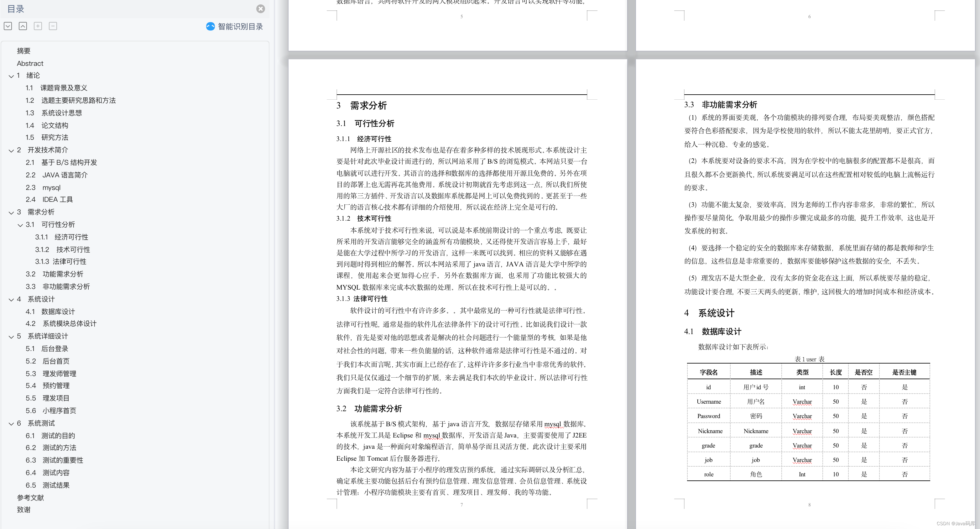The height and width of the screenshot is (529, 980).
Task: Open outline entry 3.2 功能需求分析
Action: pyautogui.click(x=55, y=274)
